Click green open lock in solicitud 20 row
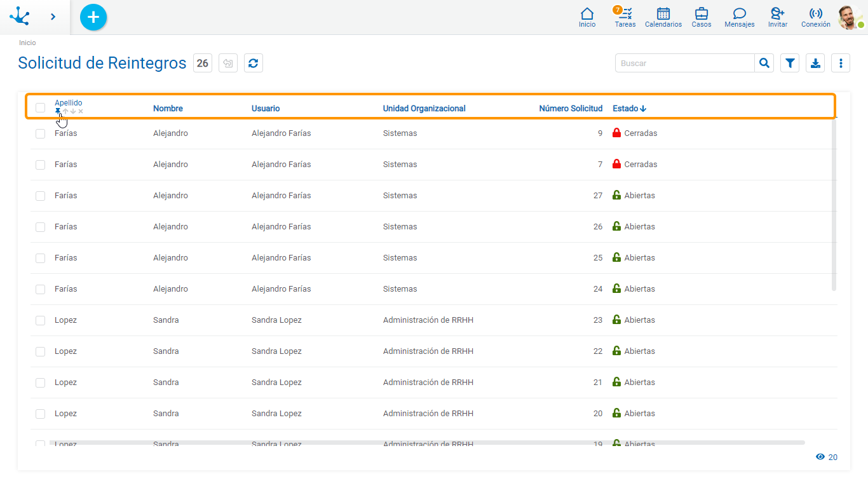Screen dimensions: 868x488 click(x=616, y=413)
